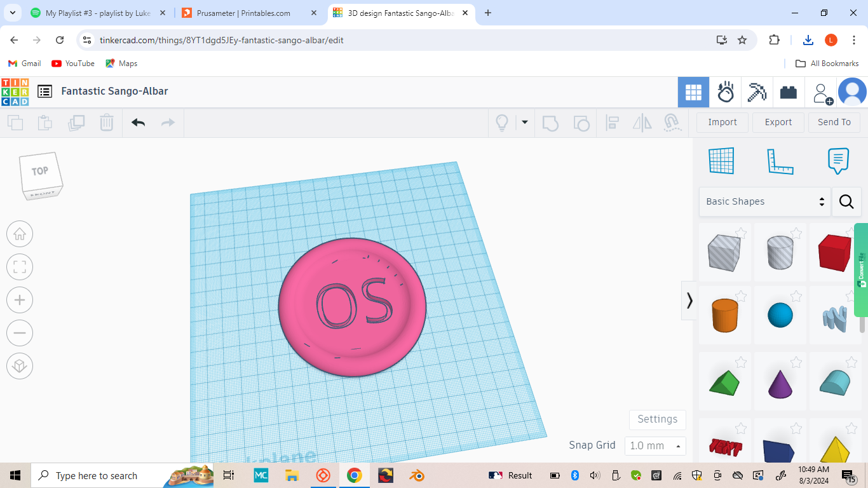Open the Bricks mode icon
The image size is (868, 488).
tap(789, 92)
